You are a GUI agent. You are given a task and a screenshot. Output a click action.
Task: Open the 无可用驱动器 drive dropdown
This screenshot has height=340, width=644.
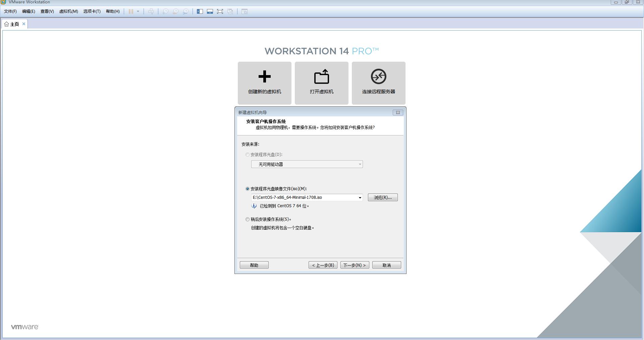pos(307,164)
